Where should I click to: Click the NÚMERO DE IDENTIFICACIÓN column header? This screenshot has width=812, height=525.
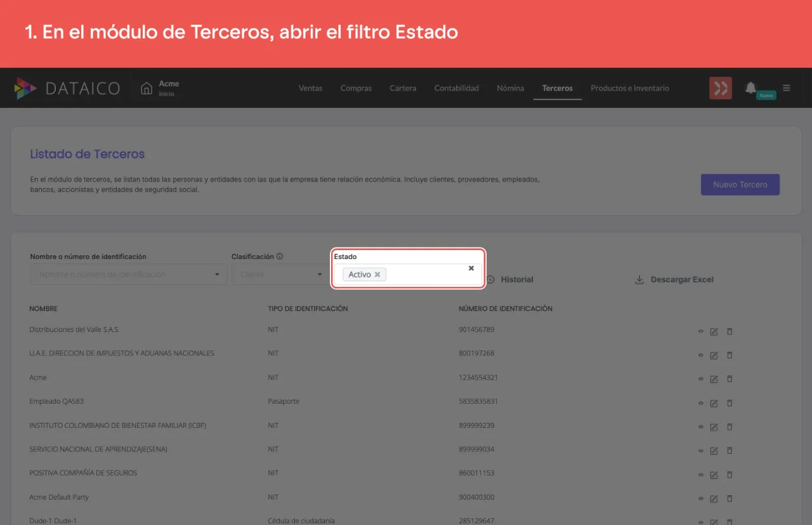click(x=506, y=309)
